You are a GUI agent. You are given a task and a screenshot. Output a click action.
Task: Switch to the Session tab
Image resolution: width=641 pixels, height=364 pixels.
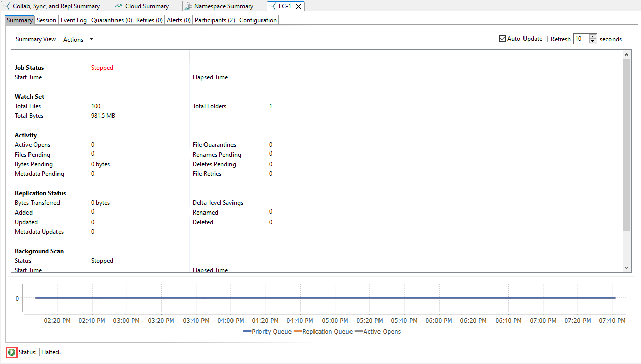pyautogui.click(x=46, y=20)
